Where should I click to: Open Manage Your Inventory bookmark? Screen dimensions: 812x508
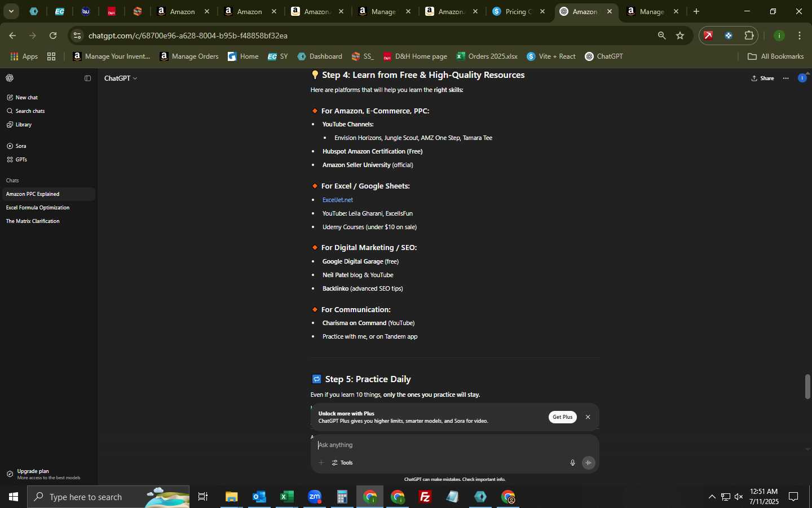[x=112, y=56]
